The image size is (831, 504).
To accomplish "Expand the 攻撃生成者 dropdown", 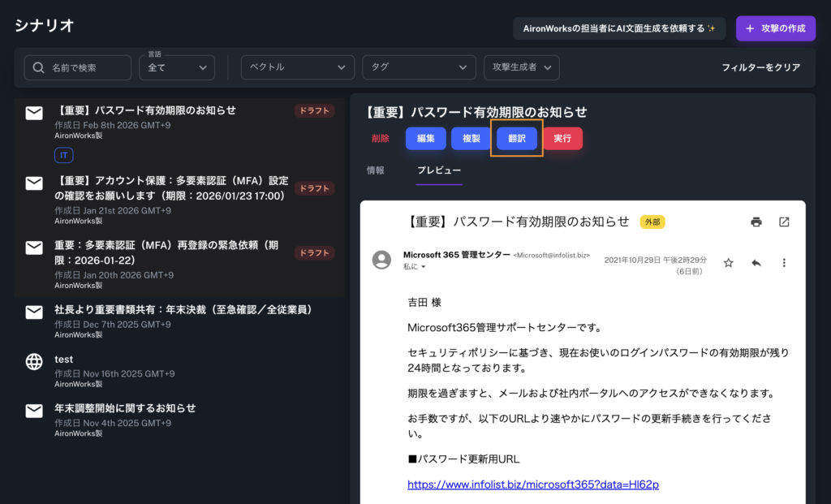I will click(x=521, y=67).
